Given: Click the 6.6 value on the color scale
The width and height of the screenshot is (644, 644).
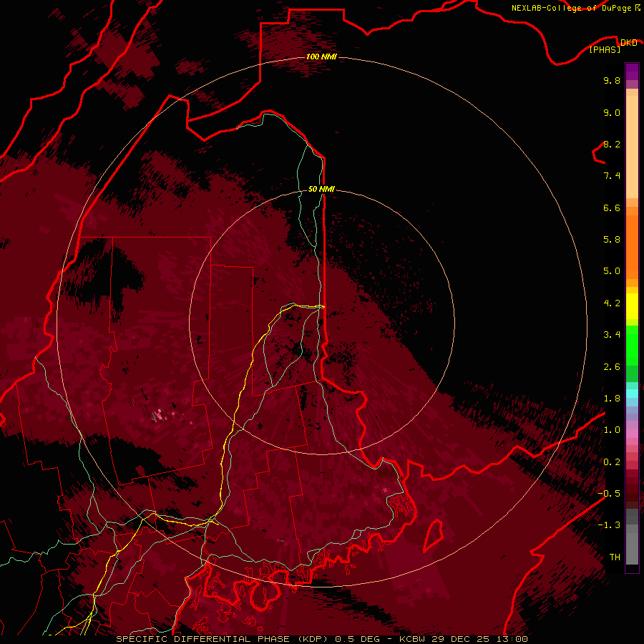Looking at the screenshot, I should (x=612, y=208).
